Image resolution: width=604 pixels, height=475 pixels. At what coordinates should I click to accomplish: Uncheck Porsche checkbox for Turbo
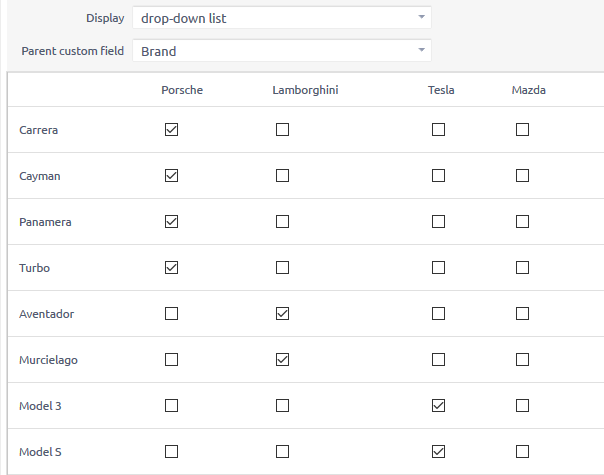tap(171, 268)
